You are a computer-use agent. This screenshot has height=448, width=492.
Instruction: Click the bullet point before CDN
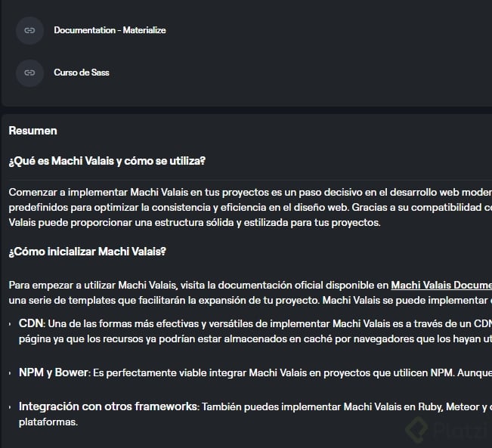click(11, 323)
